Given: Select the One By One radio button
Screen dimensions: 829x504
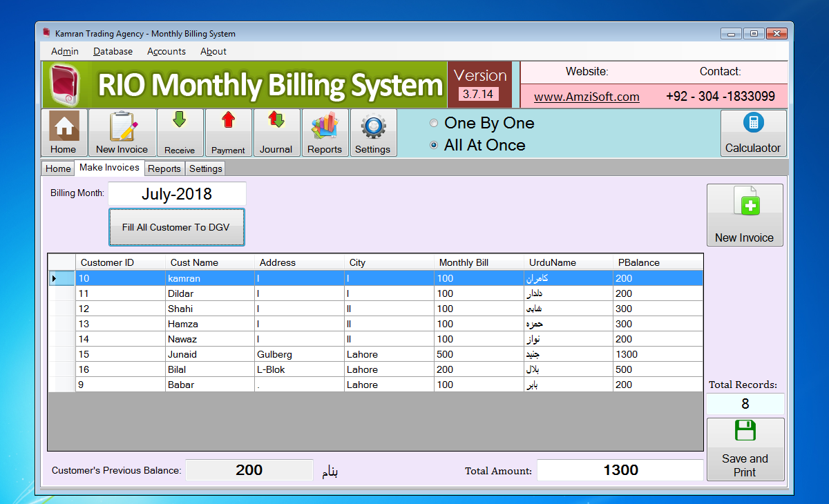Looking at the screenshot, I should (434, 123).
